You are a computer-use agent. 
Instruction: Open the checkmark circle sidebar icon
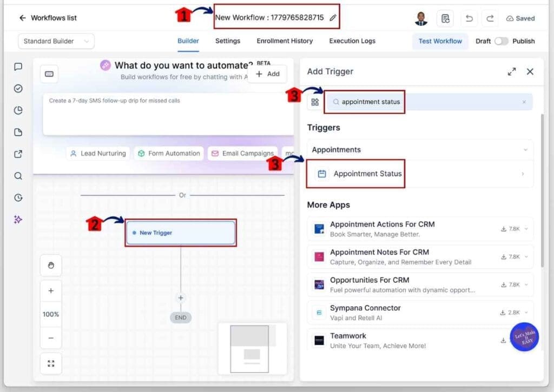(18, 89)
